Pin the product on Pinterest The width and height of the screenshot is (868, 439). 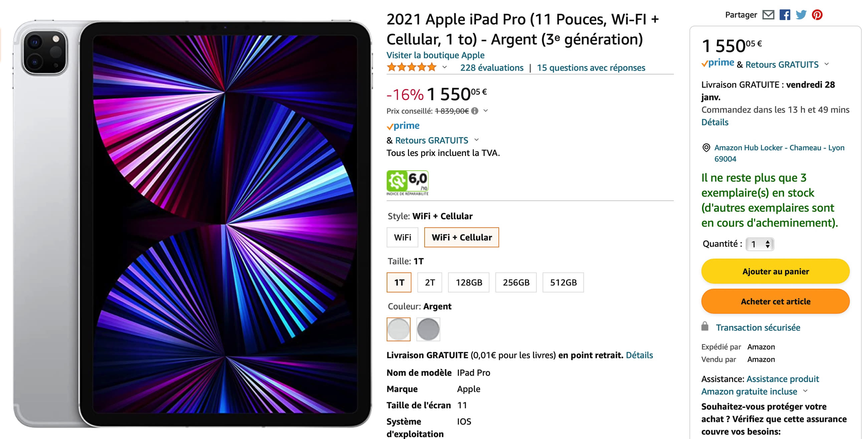pyautogui.click(x=817, y=15)
